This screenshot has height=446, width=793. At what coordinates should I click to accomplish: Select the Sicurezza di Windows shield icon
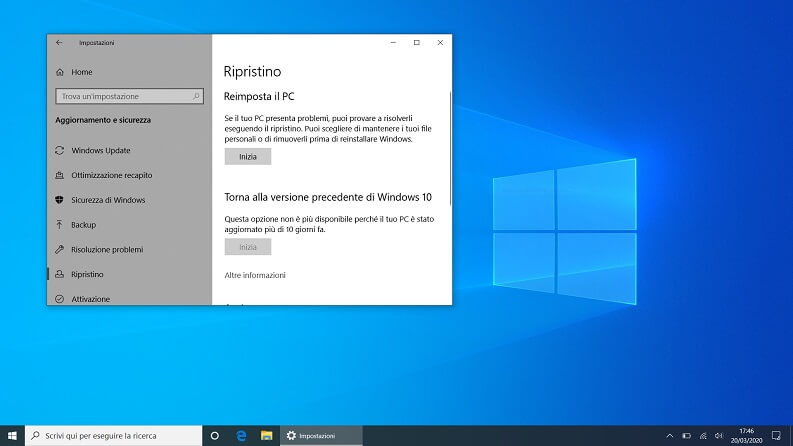pyautogui.click(x=60, y=200)
